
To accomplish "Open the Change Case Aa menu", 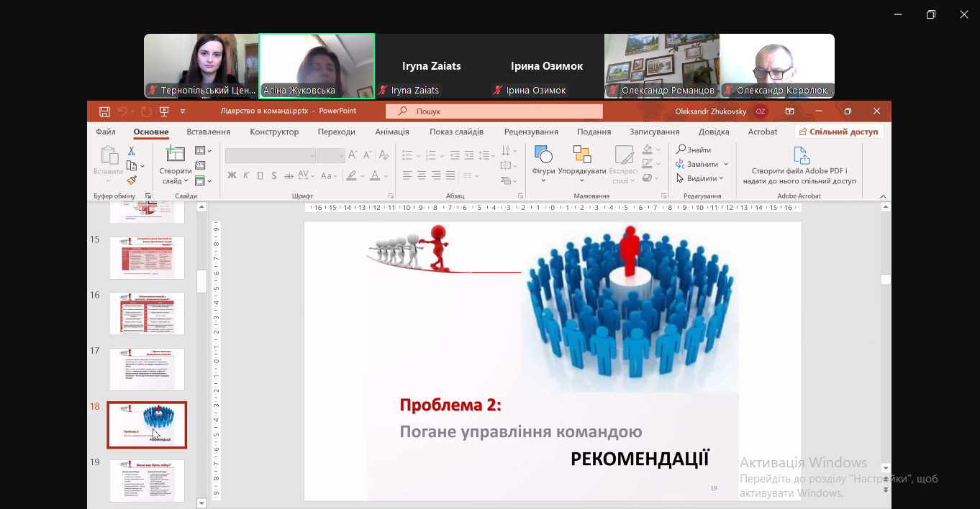I will pyautogui.click(x=330, y=175).
